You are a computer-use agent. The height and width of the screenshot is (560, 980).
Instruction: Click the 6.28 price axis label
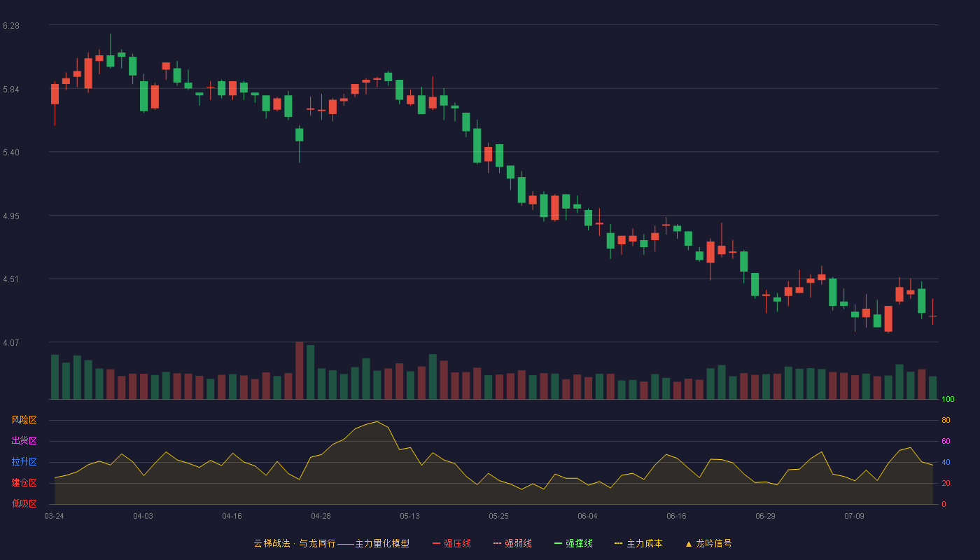11,26
